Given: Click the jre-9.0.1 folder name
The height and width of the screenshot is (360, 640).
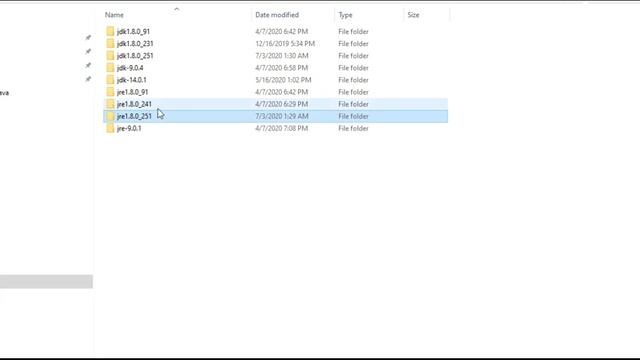Looking at the screenshot, I should (x=129, y=128).
